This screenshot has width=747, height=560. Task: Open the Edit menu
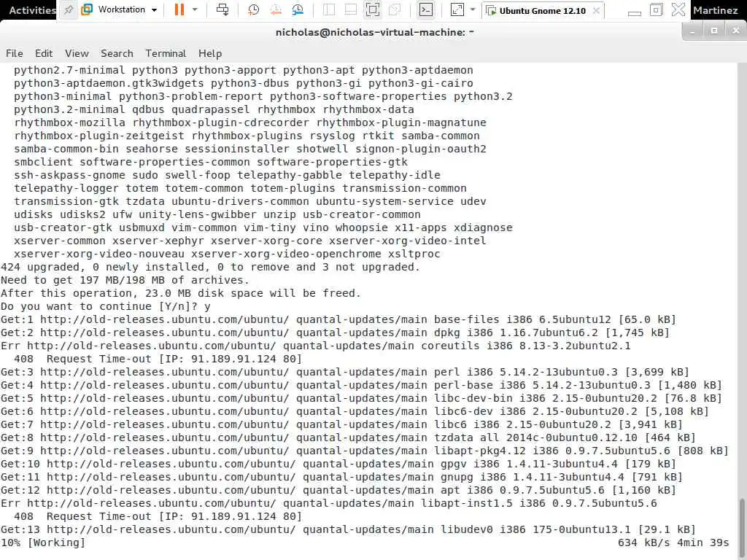44,53
